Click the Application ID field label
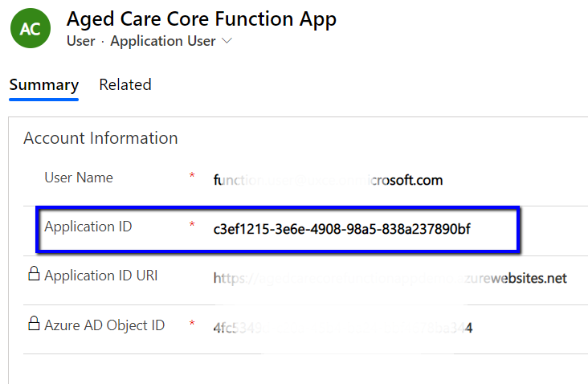The height and width of the screenshot is (384, 588). (x=88, y=227)
